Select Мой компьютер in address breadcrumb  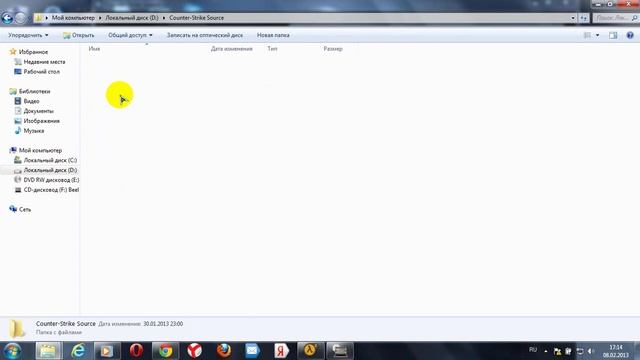(x=73, y=18)
